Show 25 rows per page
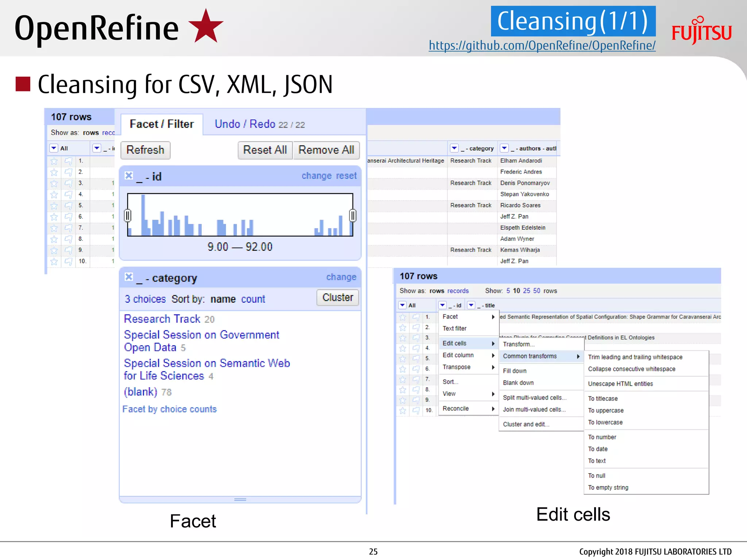 (526, 291)
